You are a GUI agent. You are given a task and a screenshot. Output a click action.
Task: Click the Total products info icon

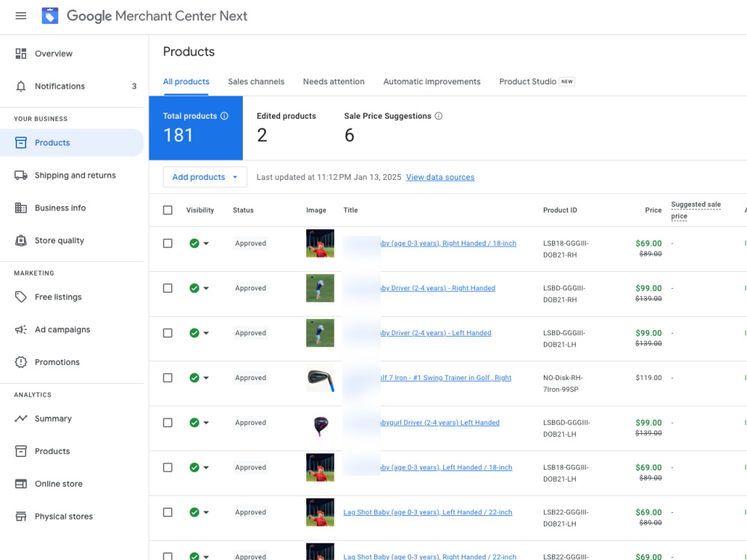coord(224,116)
